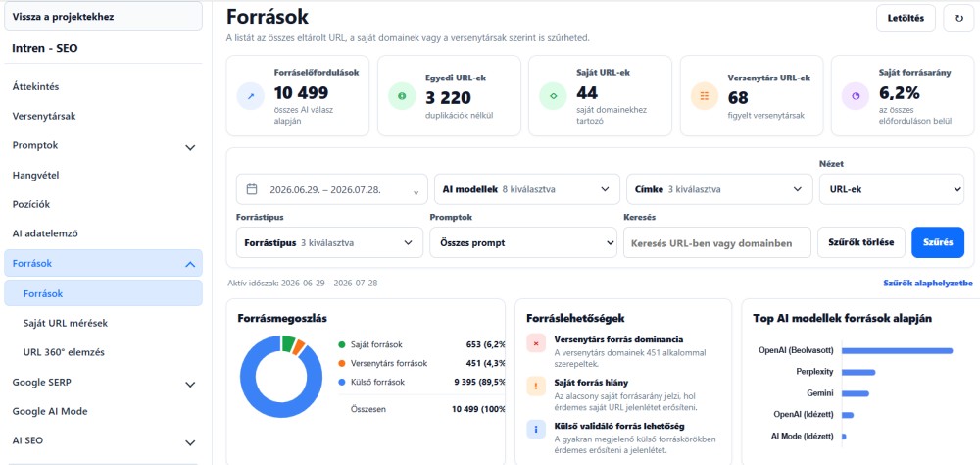Open the Nézet URL-ek dropdown

(x=892, y=189)
